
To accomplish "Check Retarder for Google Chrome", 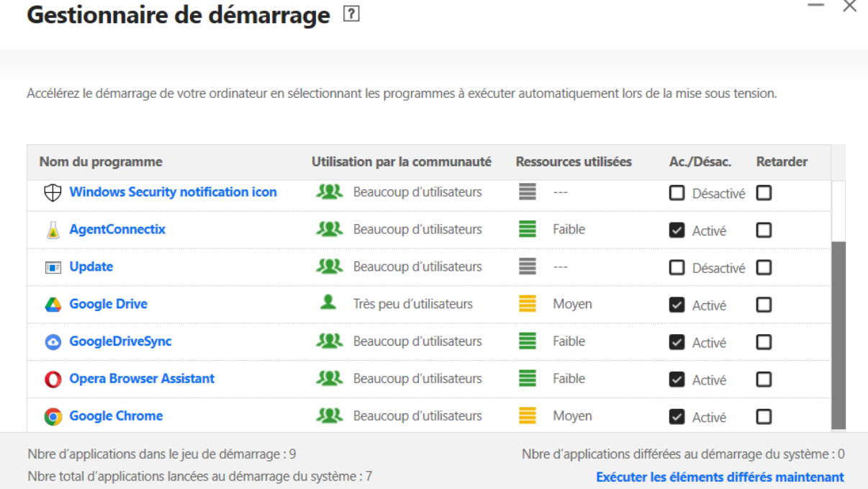I will (764, 416).
